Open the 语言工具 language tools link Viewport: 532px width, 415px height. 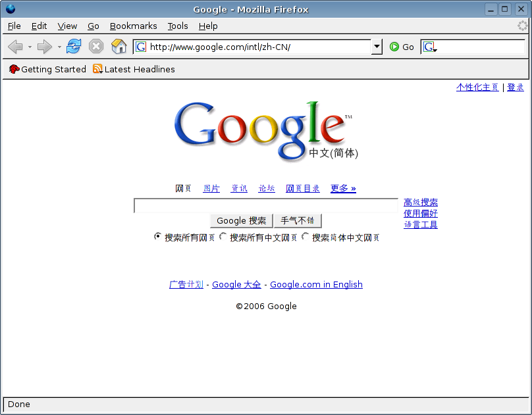421,225
